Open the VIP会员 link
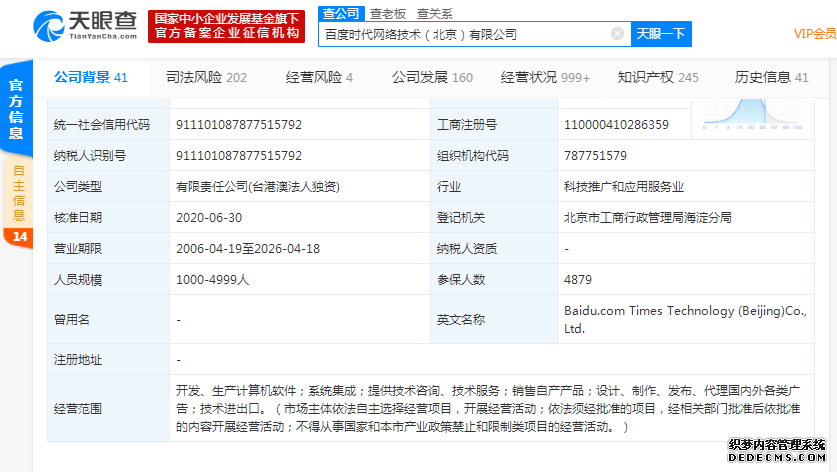 click(x=815, y=34)
